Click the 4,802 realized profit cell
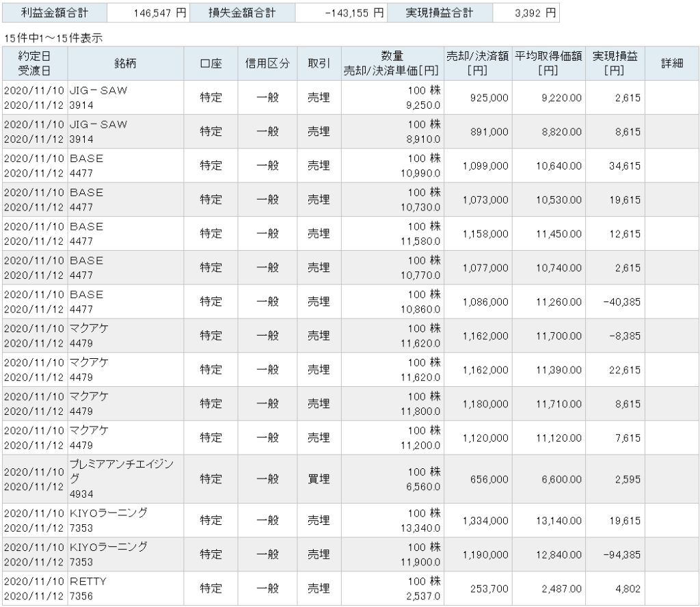This screenshot has width=700, height=607. click(x=615, y=589)
